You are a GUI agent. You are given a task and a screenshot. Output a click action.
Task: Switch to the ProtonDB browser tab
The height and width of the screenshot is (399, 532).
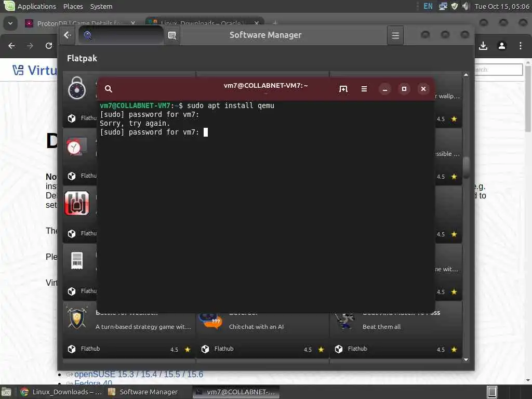pos(78,23)
